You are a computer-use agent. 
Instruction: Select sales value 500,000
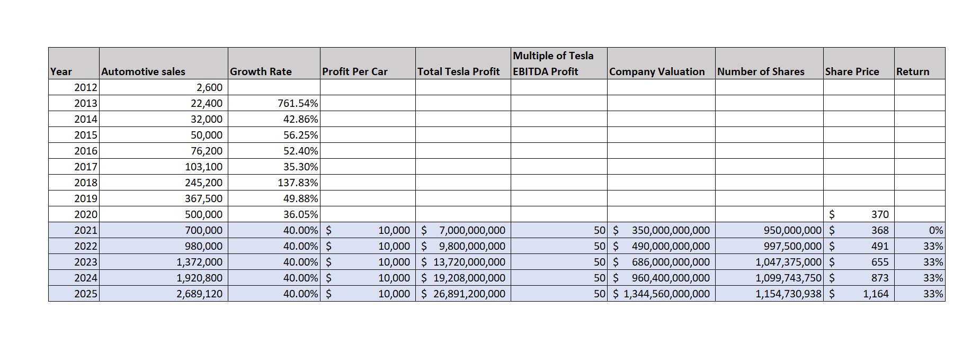(x=164, y=214)
